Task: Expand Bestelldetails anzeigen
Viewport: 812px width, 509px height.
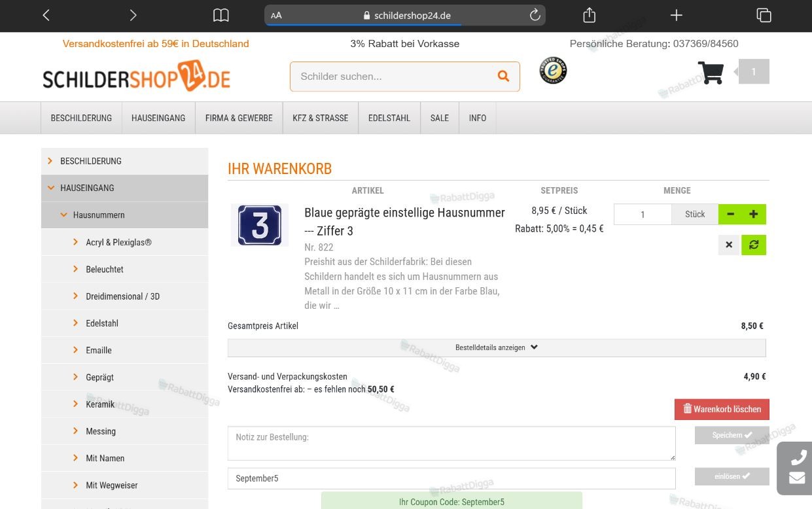Action: tap(497, 347)
